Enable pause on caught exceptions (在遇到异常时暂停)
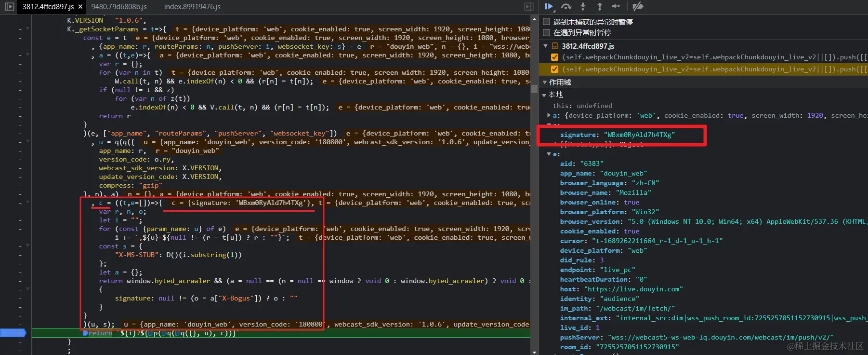Image resolution: width=868 pixels, height=355 pixels. (x=547, y=32)
